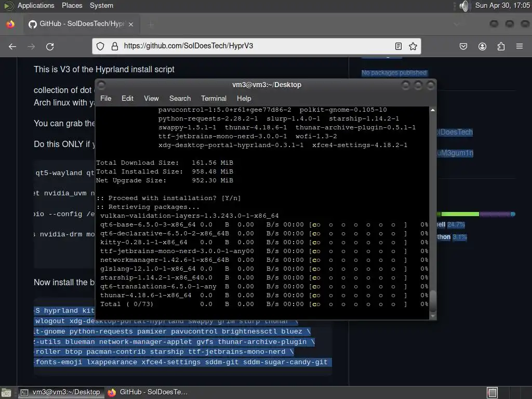
Task: Click the volume speaker icon in the panel
Action: (464, 6)
